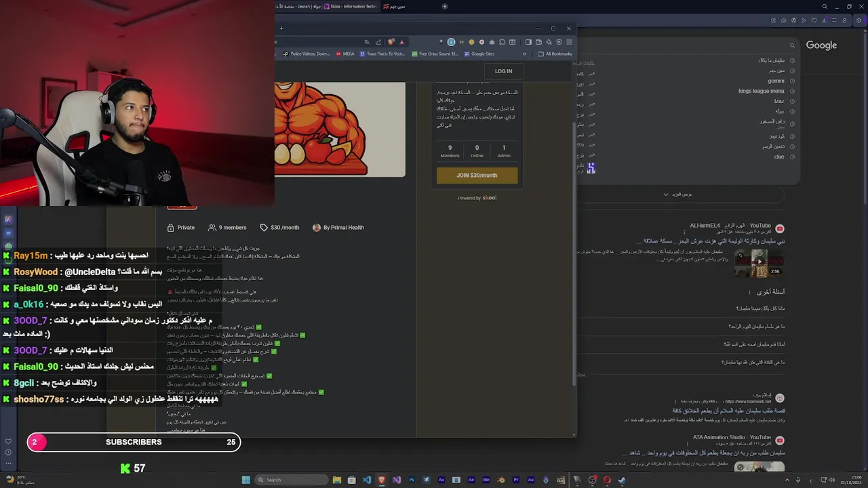The width and height of the screenshot is (868, 488).
Task: Add new tab in background browser
Action: pos(445,6)
